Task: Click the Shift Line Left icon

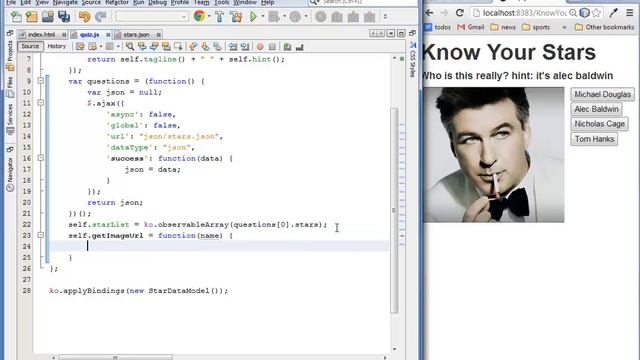Action: 233,47
